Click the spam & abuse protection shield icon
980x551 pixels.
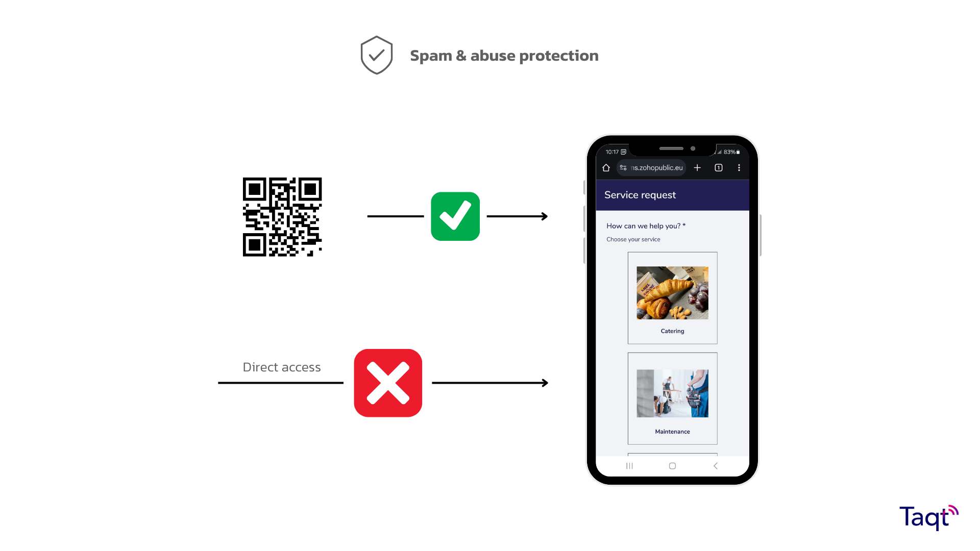click(x=376, y=55)
